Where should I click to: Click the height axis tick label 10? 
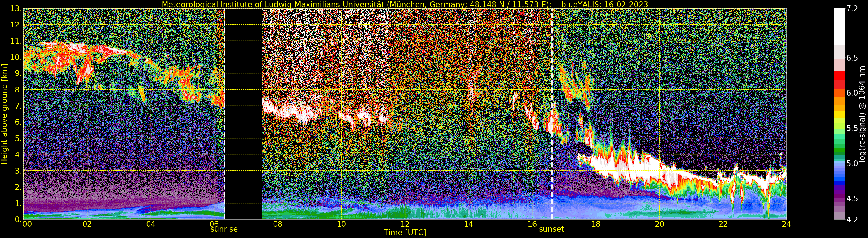click(16, 57)
